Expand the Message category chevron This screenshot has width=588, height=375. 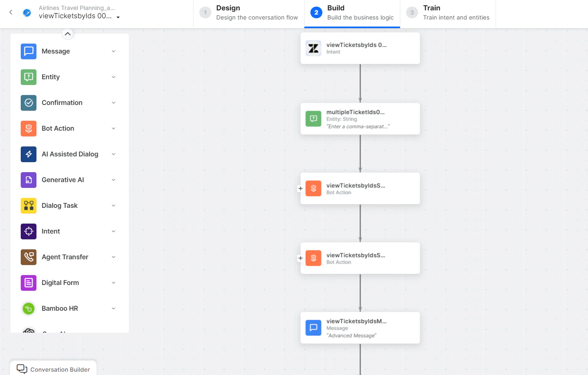(114, 51)
